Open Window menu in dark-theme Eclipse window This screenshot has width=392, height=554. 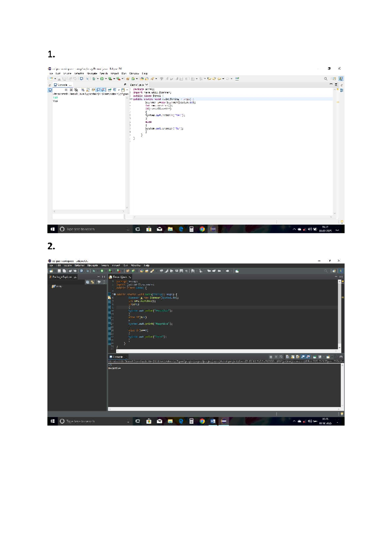(x=136, y=266)
